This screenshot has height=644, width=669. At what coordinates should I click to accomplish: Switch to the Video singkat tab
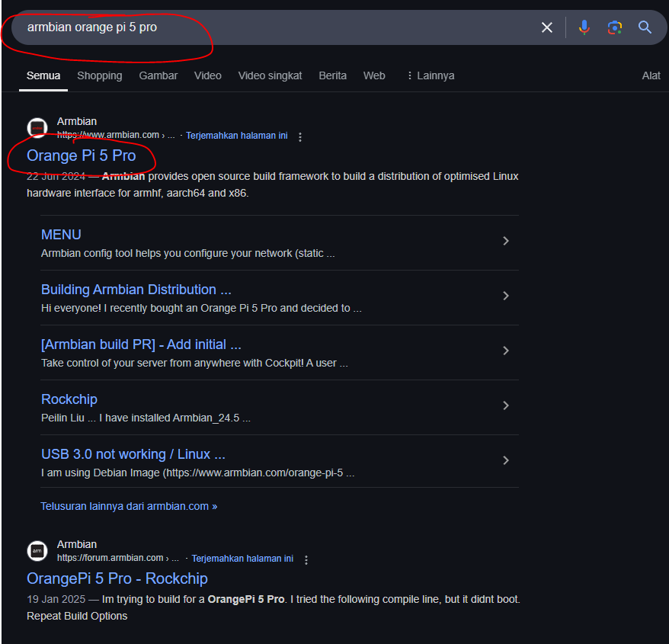coord(270,75)
